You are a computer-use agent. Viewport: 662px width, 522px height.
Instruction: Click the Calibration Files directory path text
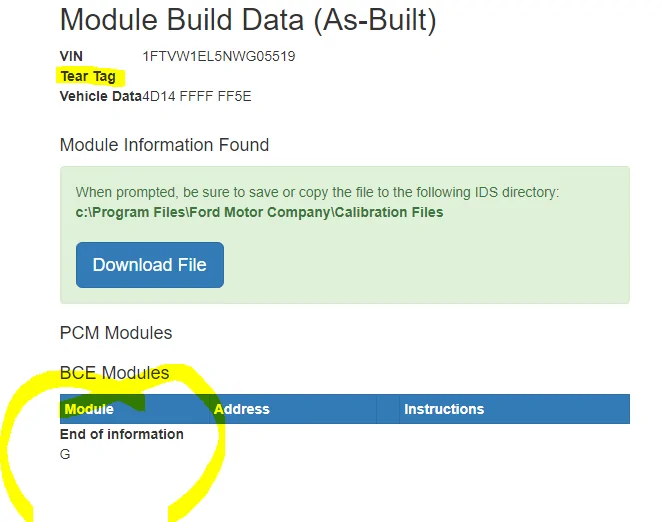260,212
